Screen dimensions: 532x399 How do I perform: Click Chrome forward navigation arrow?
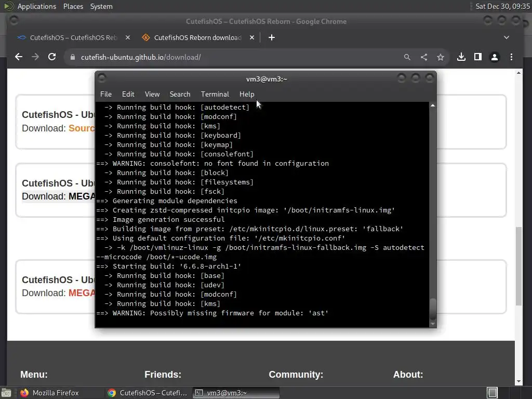click(x=35, y=57)
